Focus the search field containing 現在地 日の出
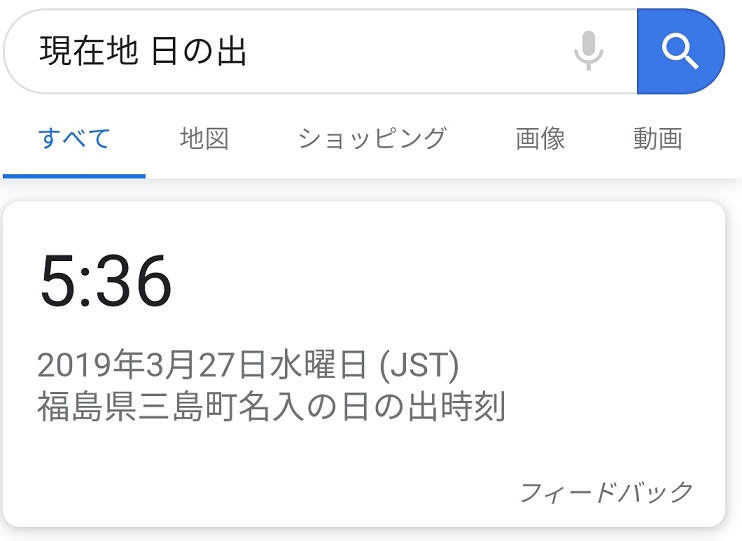 pos(320,51)
